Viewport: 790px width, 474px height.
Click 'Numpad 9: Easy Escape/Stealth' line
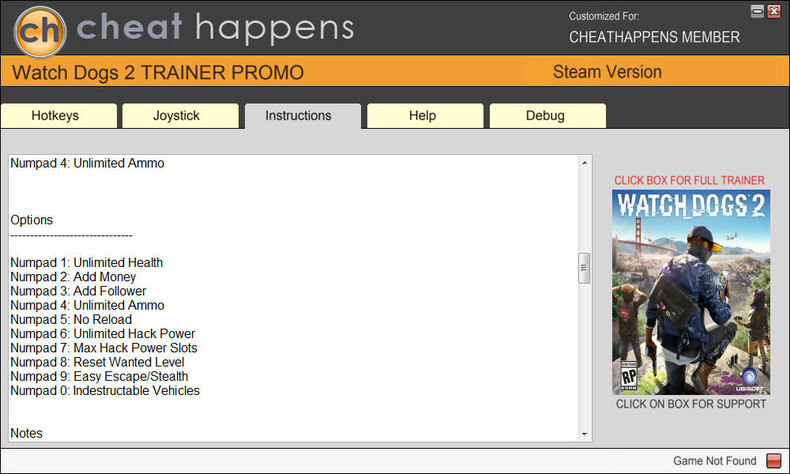click(99, 376)
